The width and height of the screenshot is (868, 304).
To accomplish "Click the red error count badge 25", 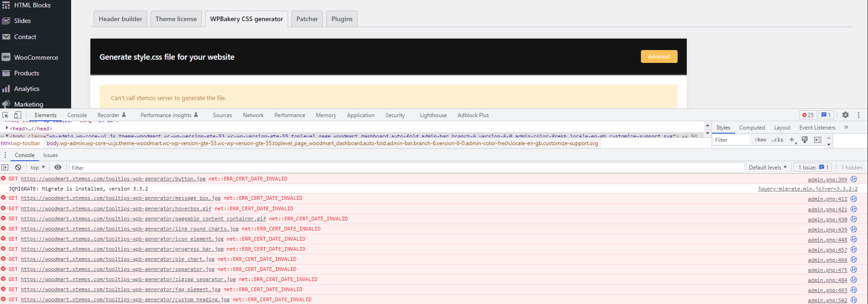I will 808,115.
